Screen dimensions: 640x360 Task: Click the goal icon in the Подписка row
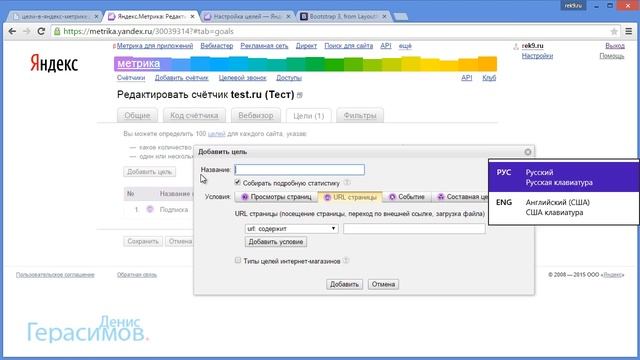point(150,209)
